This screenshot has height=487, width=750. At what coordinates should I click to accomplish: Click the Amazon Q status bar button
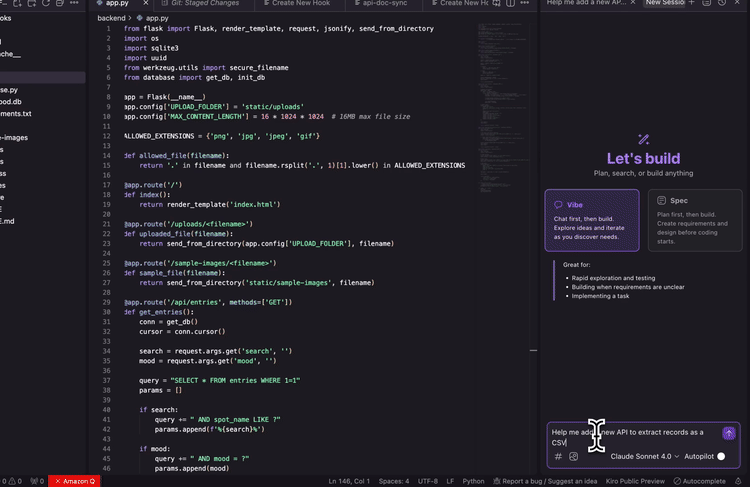pos(75,481)
